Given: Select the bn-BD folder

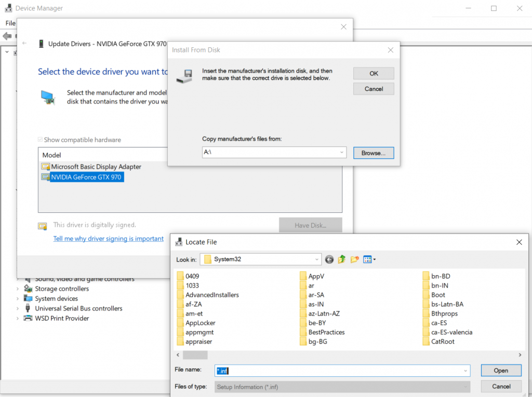Looking at the screenshot, I should coord(436,276).
